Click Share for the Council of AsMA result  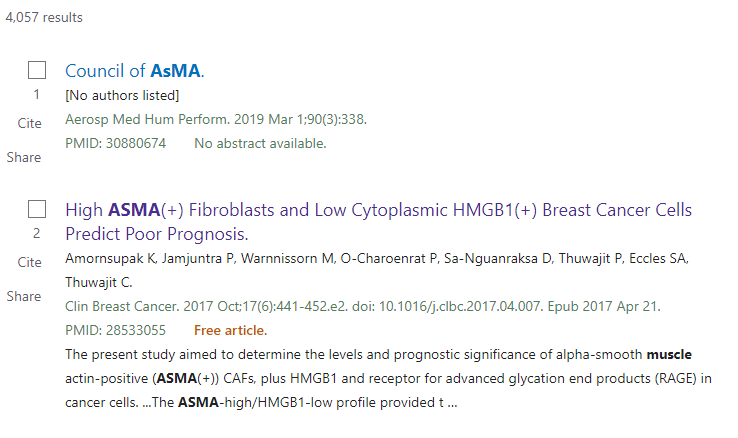(24, 157)
